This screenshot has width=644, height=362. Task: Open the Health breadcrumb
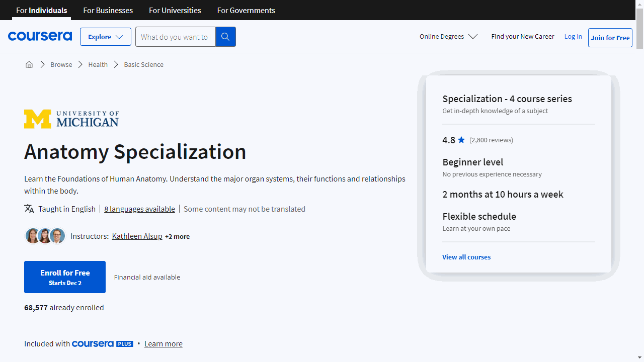[98, 64]
